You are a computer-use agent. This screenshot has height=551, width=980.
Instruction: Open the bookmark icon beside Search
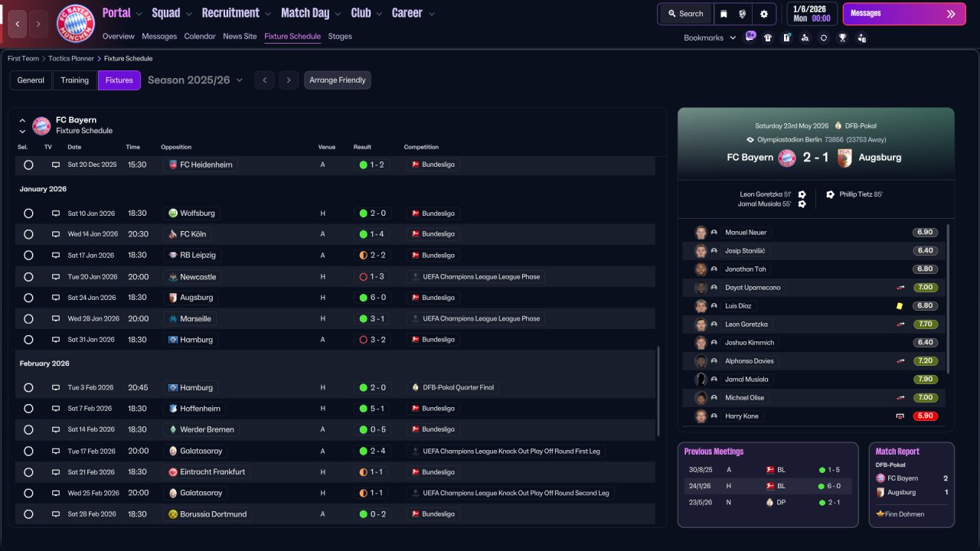tap(724, 14)
